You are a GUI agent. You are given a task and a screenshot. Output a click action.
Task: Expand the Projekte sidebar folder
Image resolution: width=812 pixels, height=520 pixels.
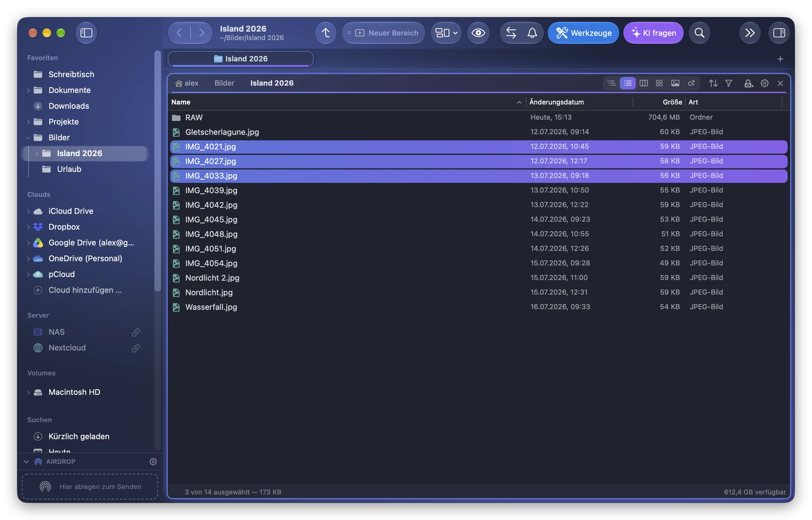coord(28,122)
